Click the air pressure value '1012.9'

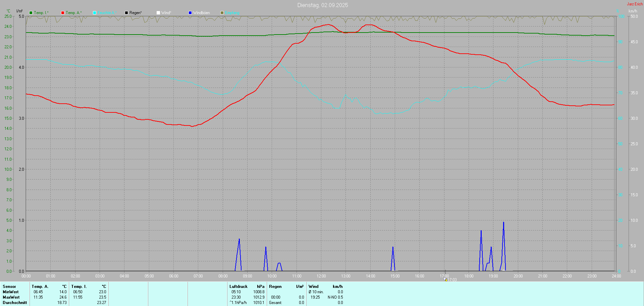pos(259,297)
